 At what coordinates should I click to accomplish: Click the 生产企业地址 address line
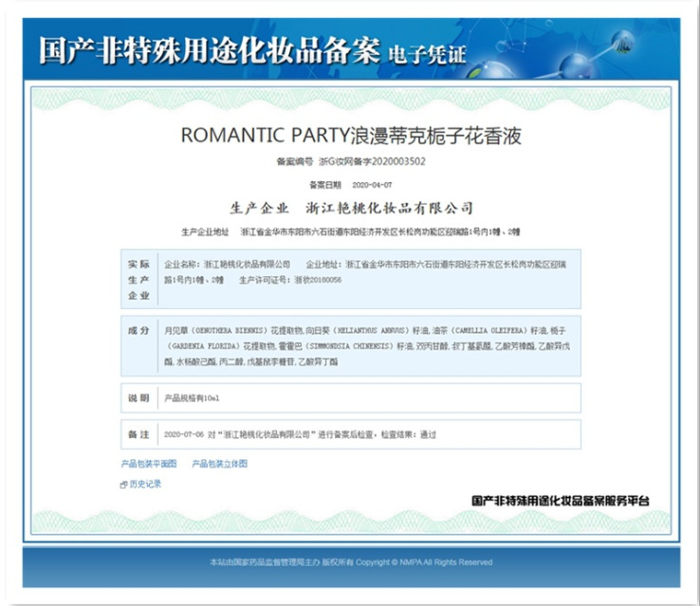click(x=350, y=231)
